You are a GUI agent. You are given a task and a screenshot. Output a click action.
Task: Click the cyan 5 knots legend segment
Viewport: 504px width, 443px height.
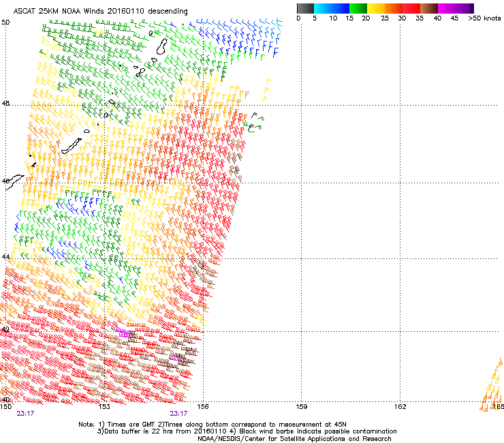[322, 8]
